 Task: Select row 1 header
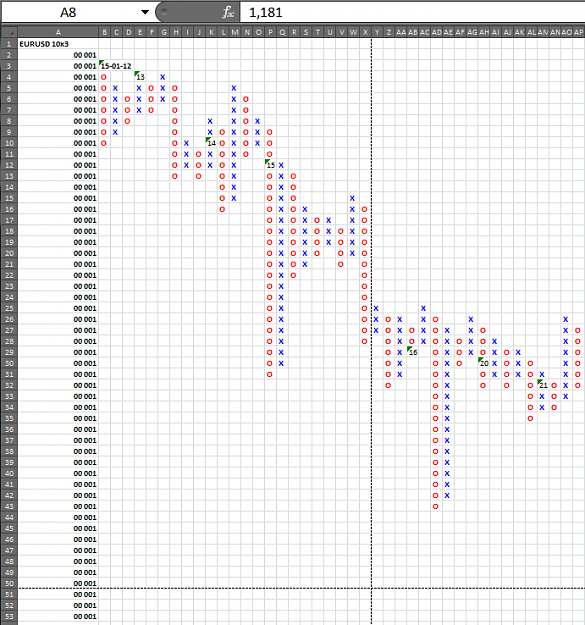pos(10,43)
